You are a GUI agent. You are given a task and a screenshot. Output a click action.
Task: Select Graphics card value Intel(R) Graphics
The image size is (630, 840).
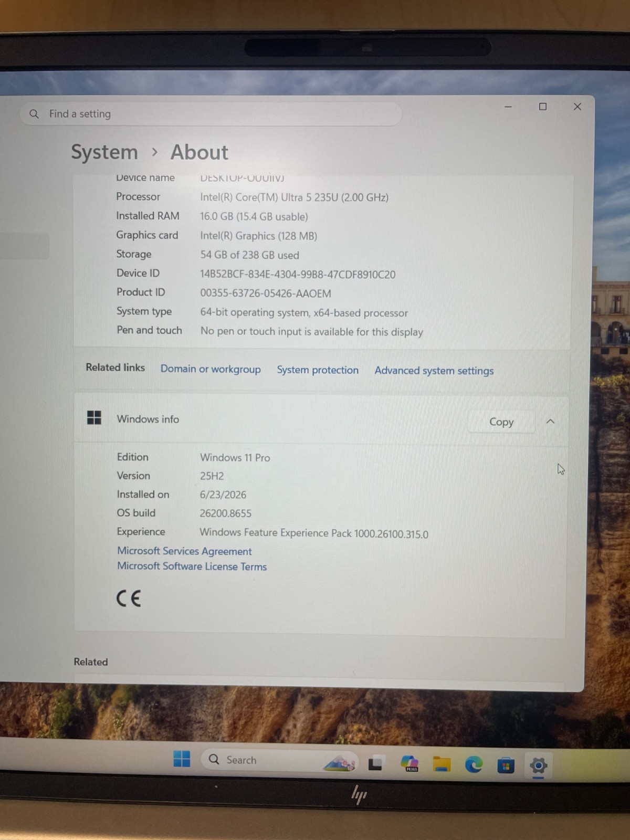click(x=258, y=236)
